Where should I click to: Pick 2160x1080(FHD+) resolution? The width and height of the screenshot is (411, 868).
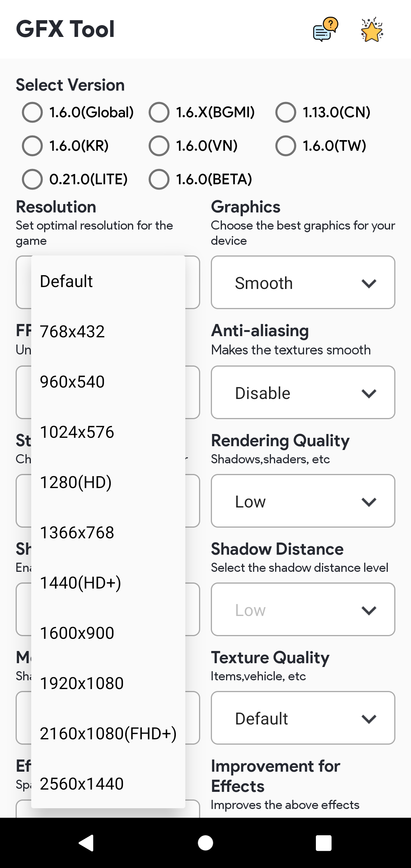(108, 734)
